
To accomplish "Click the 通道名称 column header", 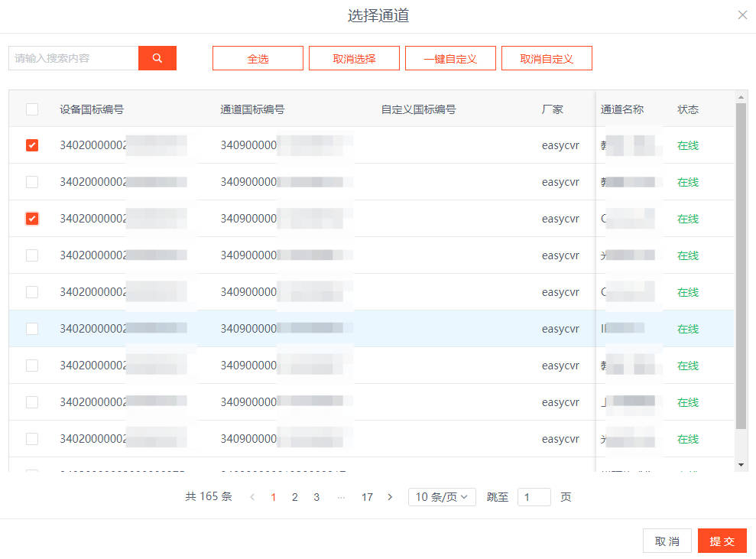I will click(622, 109).
